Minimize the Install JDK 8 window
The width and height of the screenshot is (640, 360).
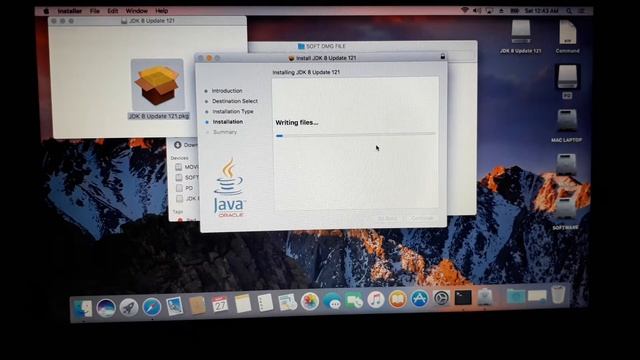[x=209, y=58]
